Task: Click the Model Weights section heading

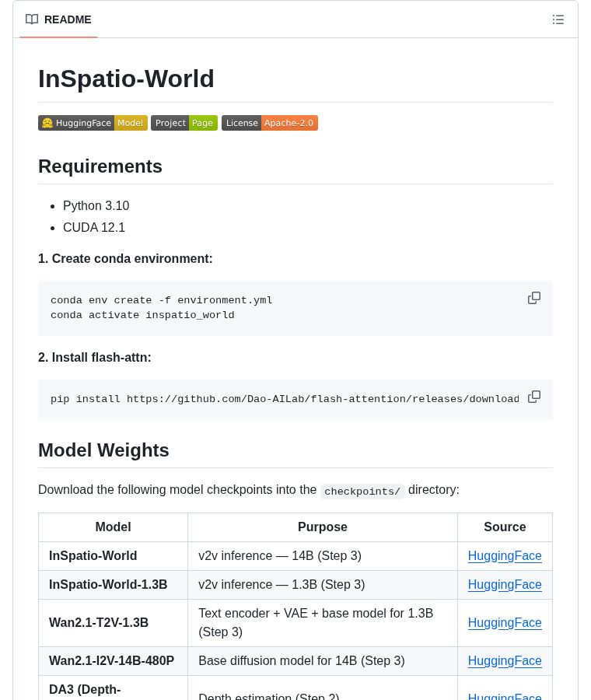Action: [103, 450]
